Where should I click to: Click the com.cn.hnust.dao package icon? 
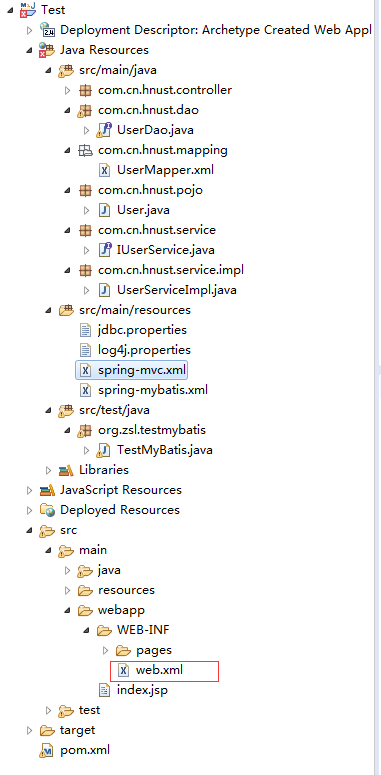coord(85,110)
